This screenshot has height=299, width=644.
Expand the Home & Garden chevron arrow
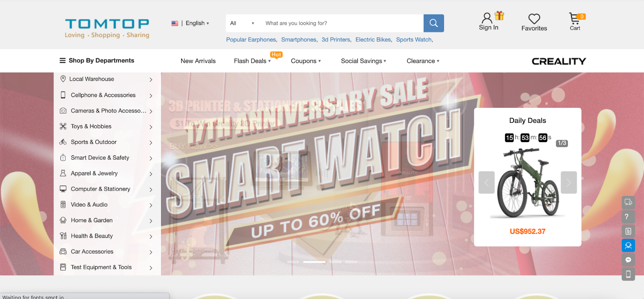(151, 221)
